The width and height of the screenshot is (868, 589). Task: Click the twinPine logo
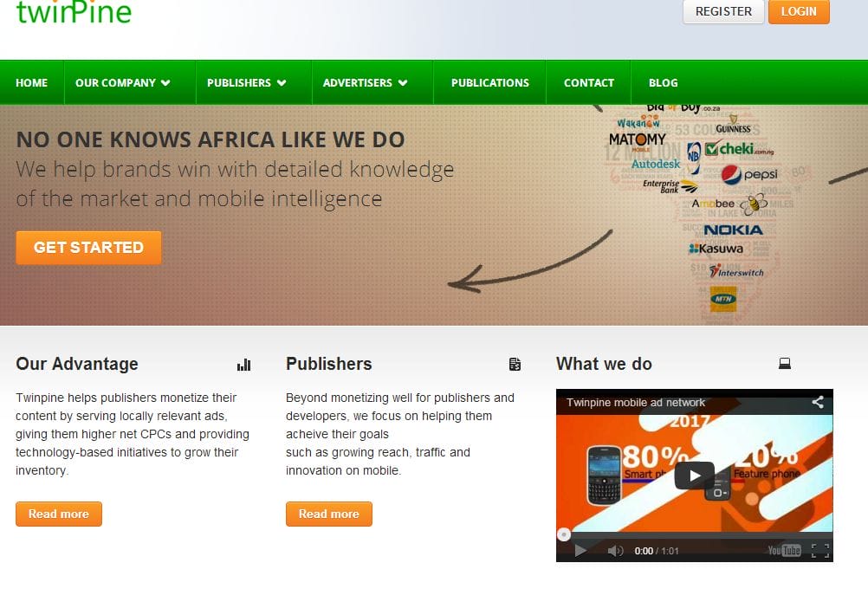(x=74, y=11)
